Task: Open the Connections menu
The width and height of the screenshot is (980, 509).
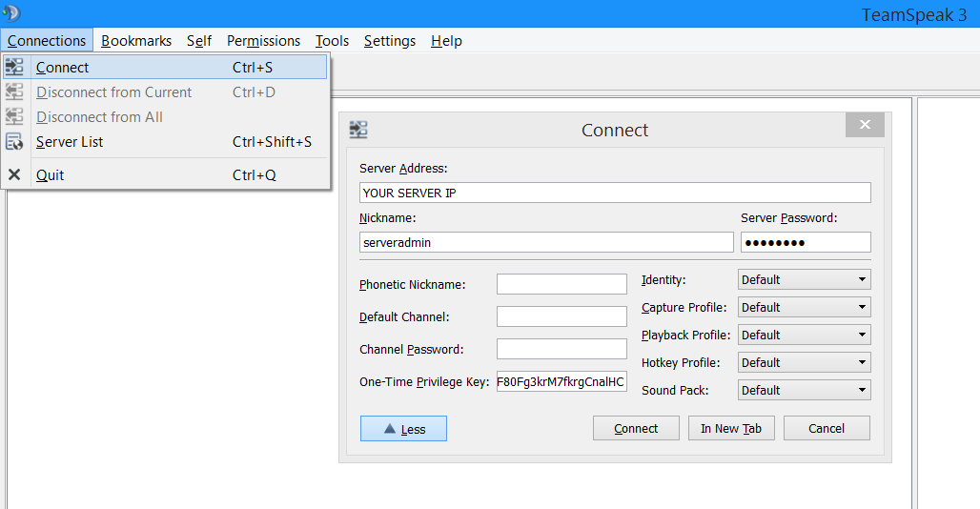Action: tap(47, 41)
